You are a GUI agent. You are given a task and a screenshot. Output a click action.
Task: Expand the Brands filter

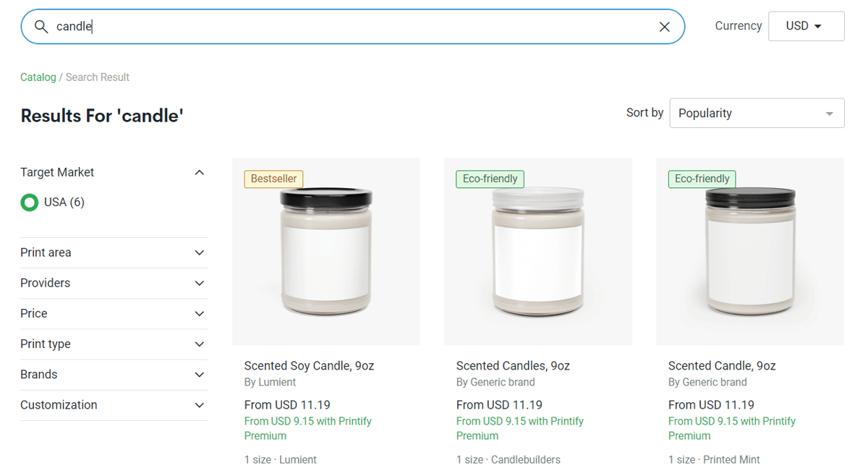coord(114,375)
